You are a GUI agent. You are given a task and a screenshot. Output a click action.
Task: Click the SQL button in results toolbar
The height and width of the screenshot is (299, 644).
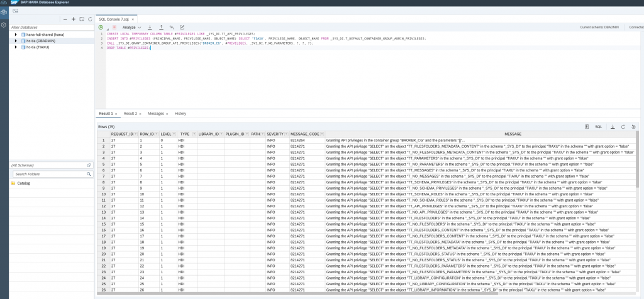coord(599,127)
